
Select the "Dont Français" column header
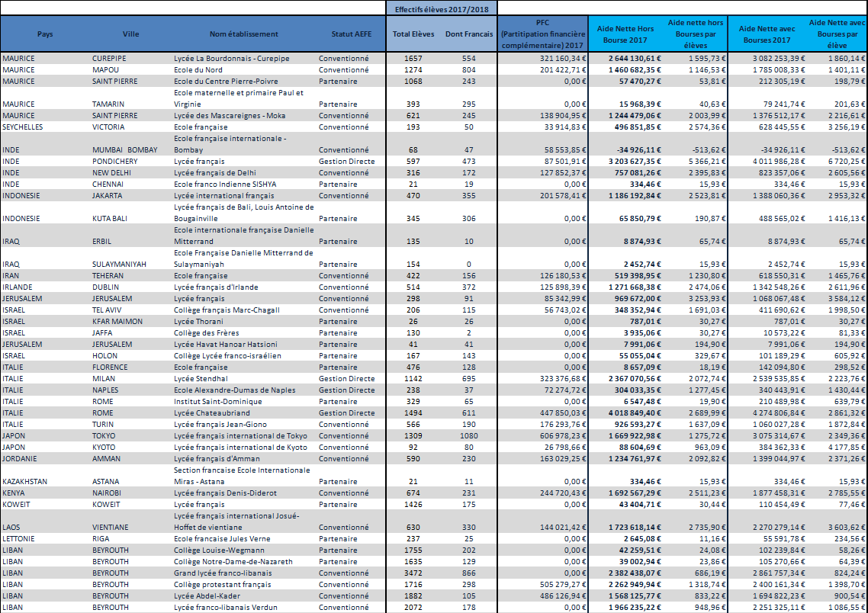tap(469, 34)
